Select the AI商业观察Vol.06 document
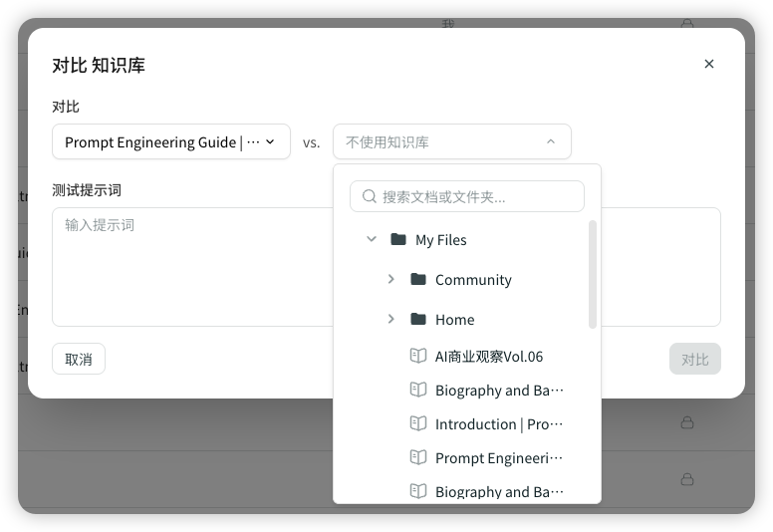Image resolution: width=773 pixels, height=532 pixels. point(488,356)
